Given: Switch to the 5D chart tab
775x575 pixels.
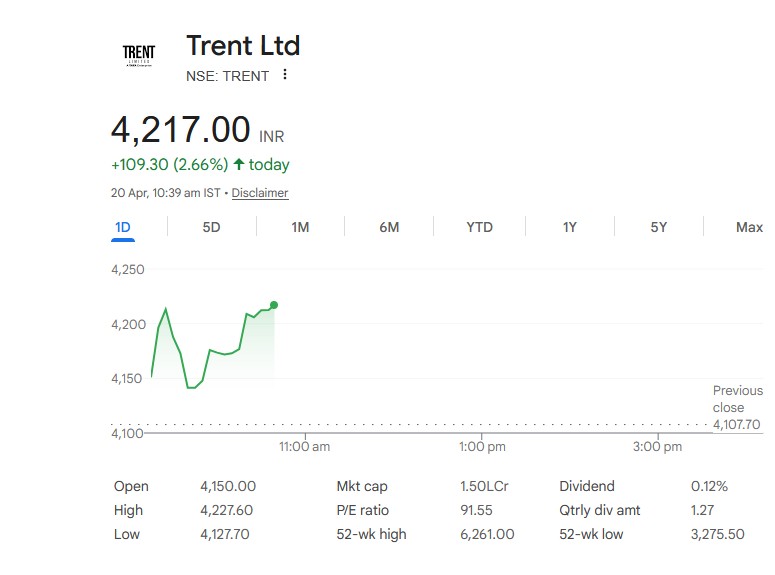Looking at the screenshot, I should (211, 228).
